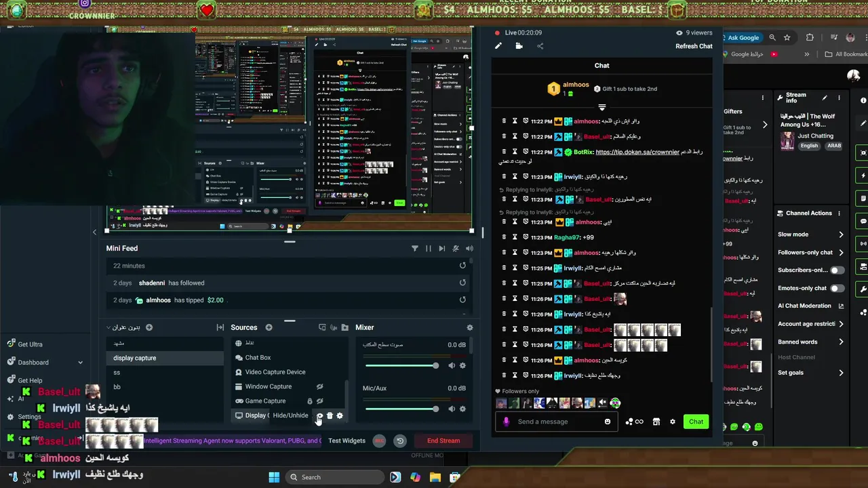Add a new source with plus icon
868x488 pixels.
pos(269,327)
